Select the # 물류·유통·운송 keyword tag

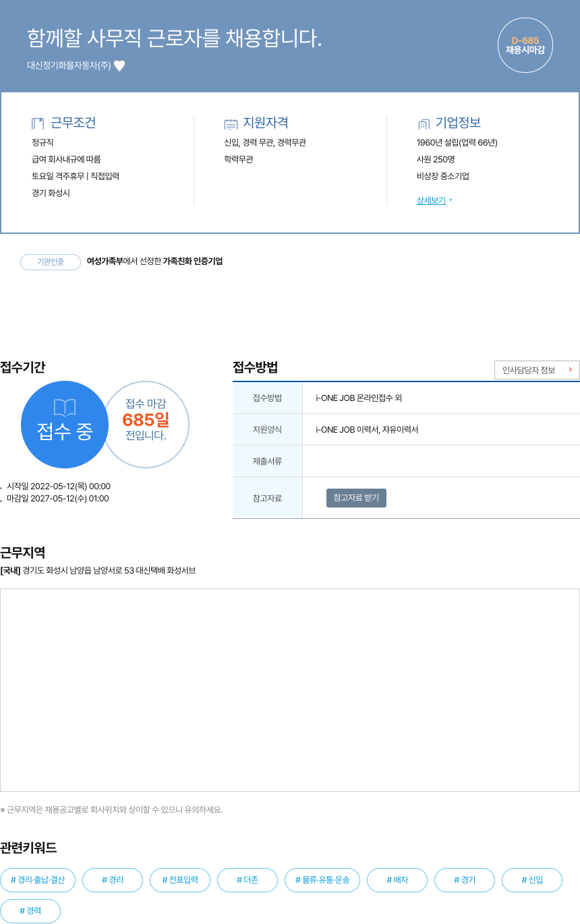click(x=322, y=880)
